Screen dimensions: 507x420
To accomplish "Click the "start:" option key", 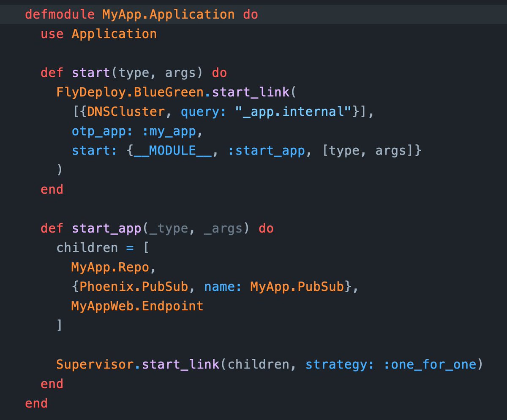I will tap(95, 151).
